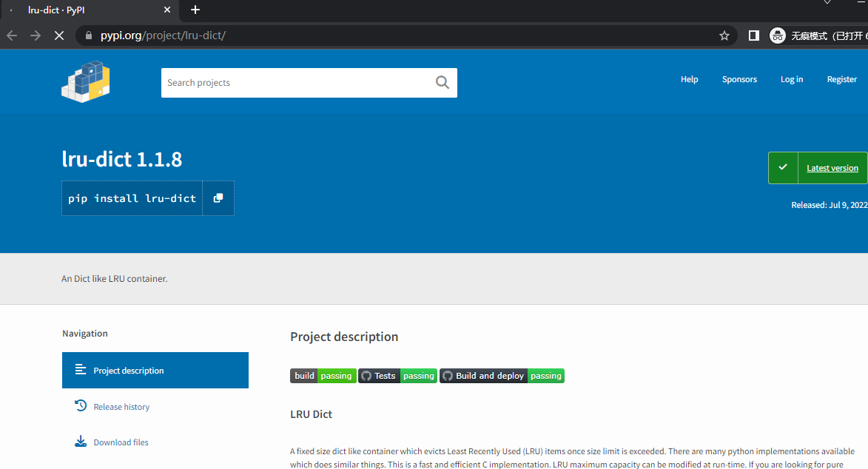
Task: Click the browser back arrow
Action: click(x=12, y=36)
